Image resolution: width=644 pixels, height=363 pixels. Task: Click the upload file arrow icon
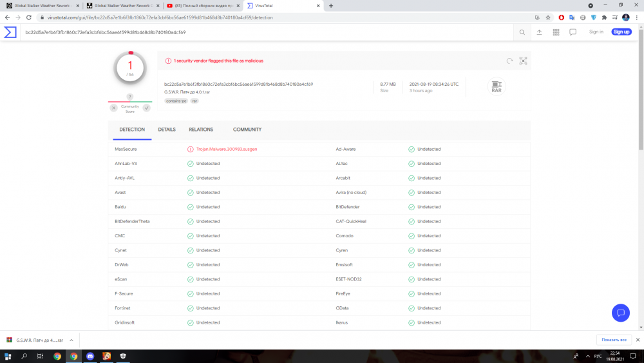coord(539,32)
